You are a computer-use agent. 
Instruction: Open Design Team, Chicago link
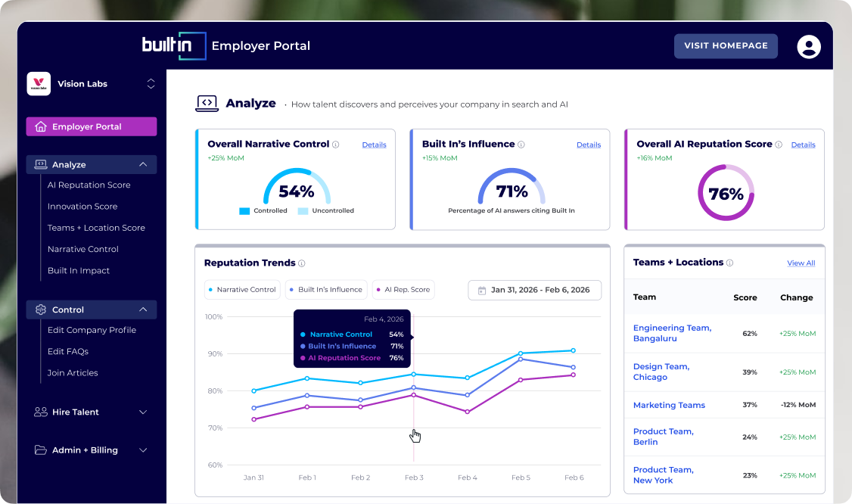[661, 372]
